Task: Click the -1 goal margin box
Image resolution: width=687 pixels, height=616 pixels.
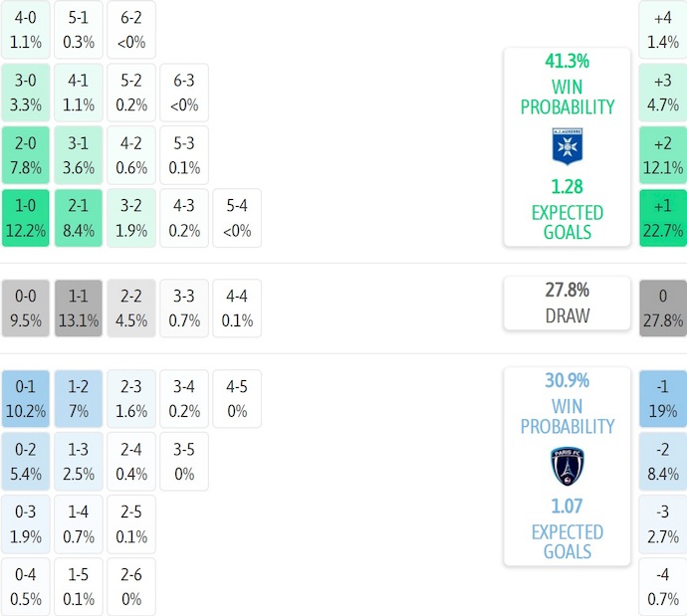Action: 663,399
